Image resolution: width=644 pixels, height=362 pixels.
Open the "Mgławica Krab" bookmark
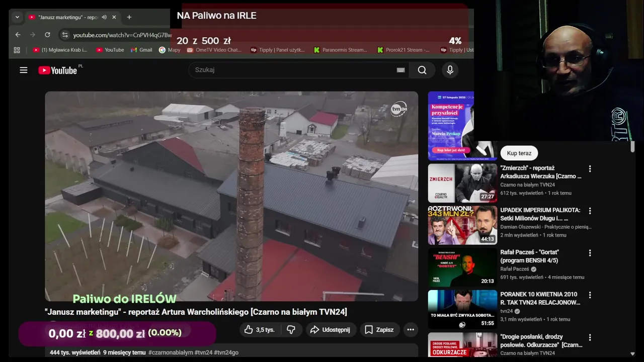coord(60,50)
